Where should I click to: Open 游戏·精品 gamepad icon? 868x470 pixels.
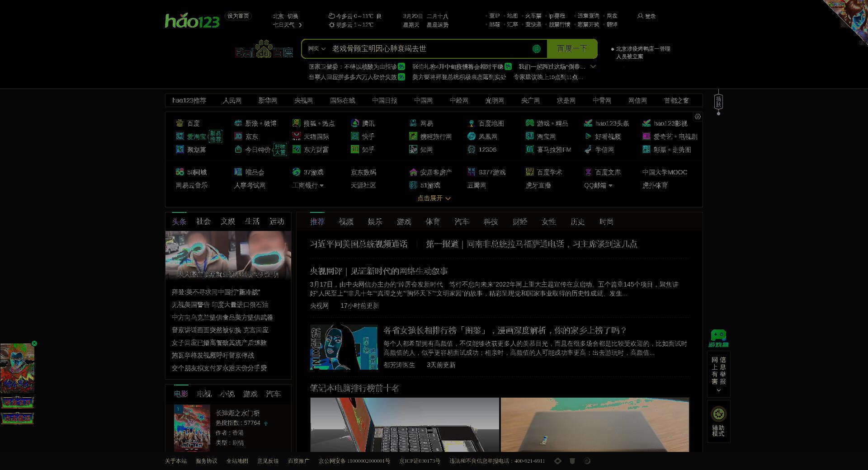click(529, 123)
